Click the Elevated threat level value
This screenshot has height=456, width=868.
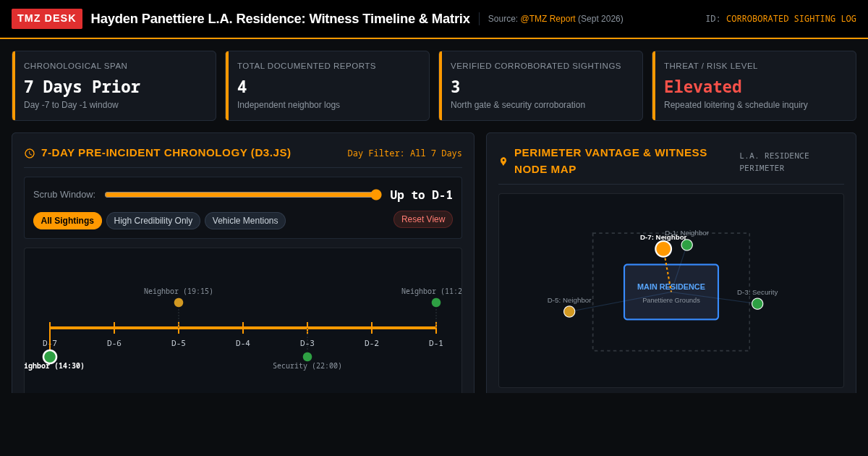(x=703, y=87)
